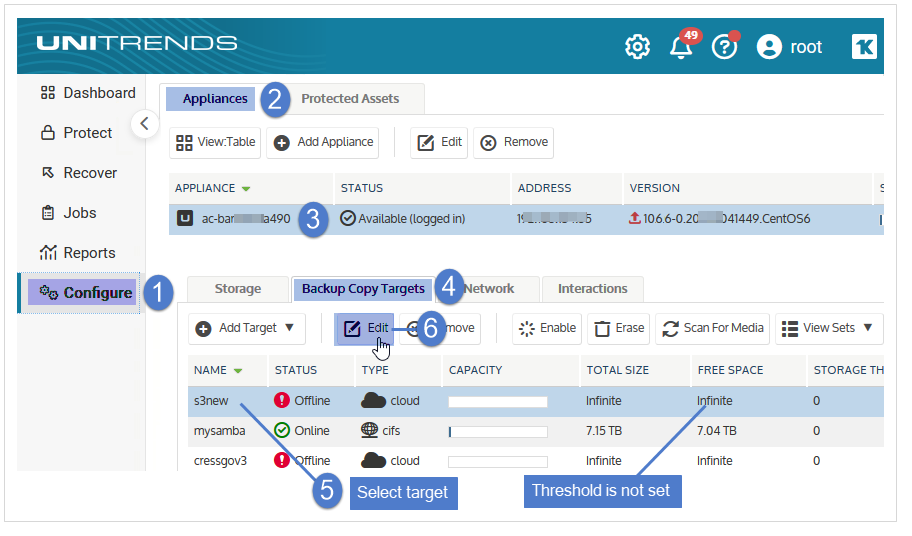Viewport: 912px width, 536px height.
Task: Click the appliance U icon in the row
Action: coord(187,221)
